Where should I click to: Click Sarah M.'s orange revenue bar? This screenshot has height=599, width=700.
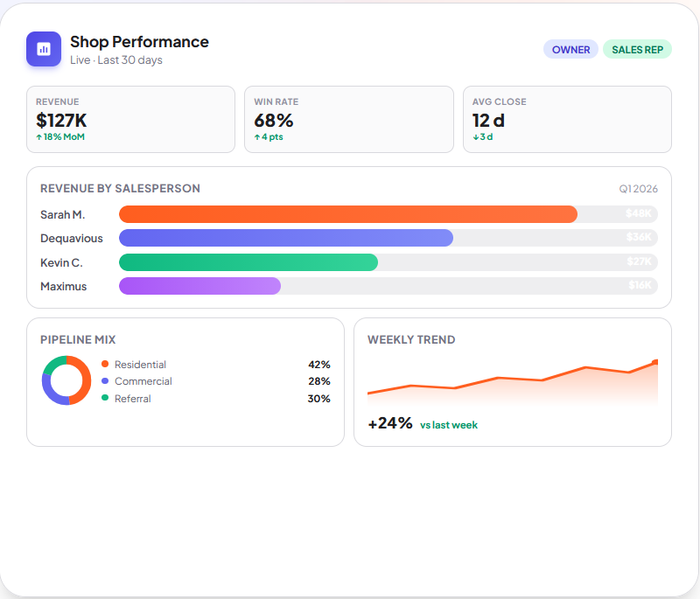pyautogui.click(x=348, y=214)
